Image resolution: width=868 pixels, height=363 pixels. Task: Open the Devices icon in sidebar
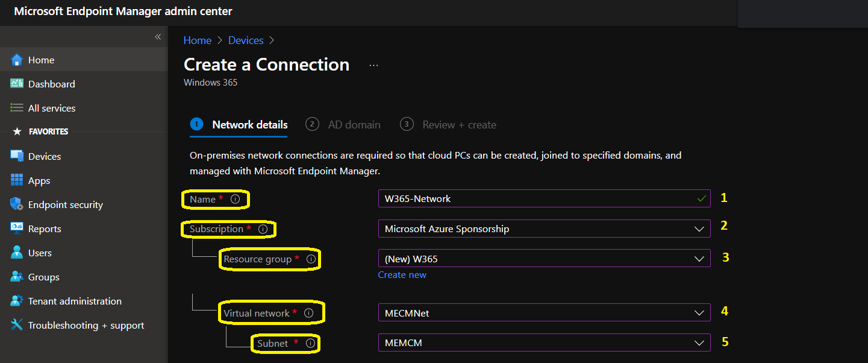(16, 156)
